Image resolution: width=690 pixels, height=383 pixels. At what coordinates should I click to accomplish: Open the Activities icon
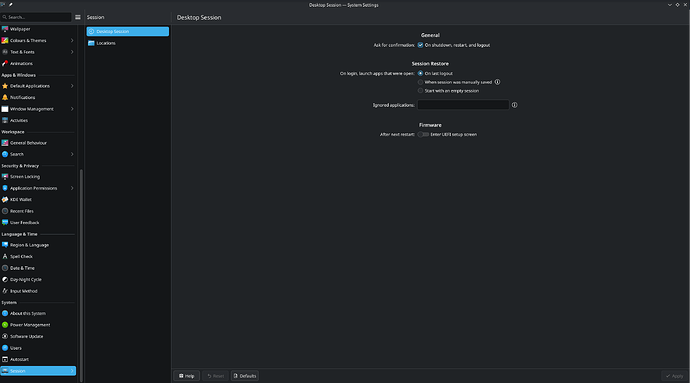pyautogui.click(x=5, y=120)
